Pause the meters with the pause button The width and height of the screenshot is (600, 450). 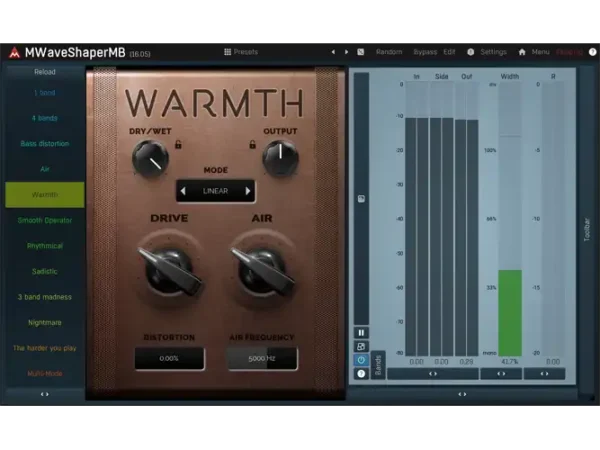361,333
